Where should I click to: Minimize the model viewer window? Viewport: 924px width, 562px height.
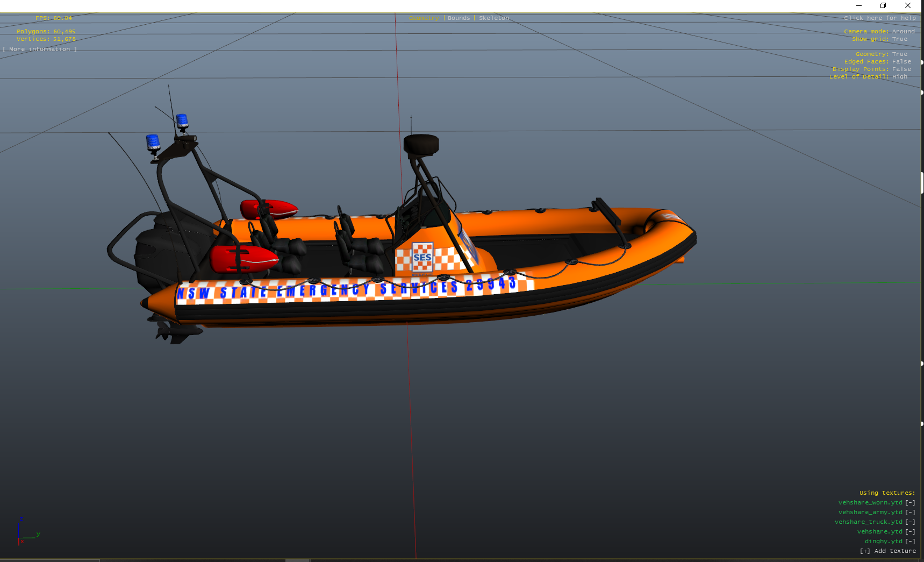click(x=859, y=5)
